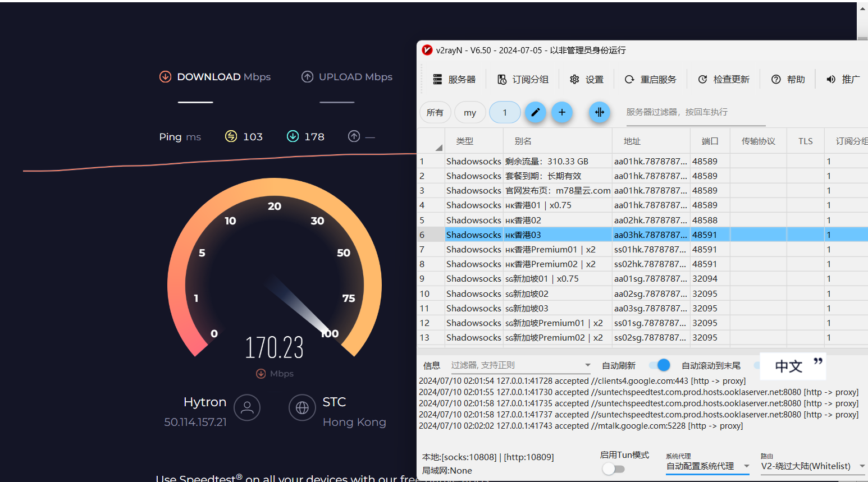This screenshot has height=482, width=868.
Task: Select highlighted server row HK香港03
Action: click(x=642, y=235)
